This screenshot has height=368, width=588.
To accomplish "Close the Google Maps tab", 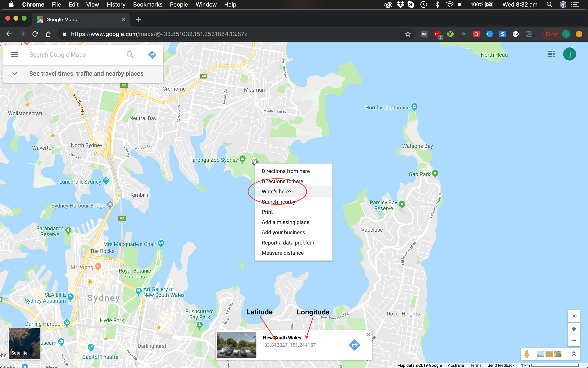I will [x=123, y=20].
